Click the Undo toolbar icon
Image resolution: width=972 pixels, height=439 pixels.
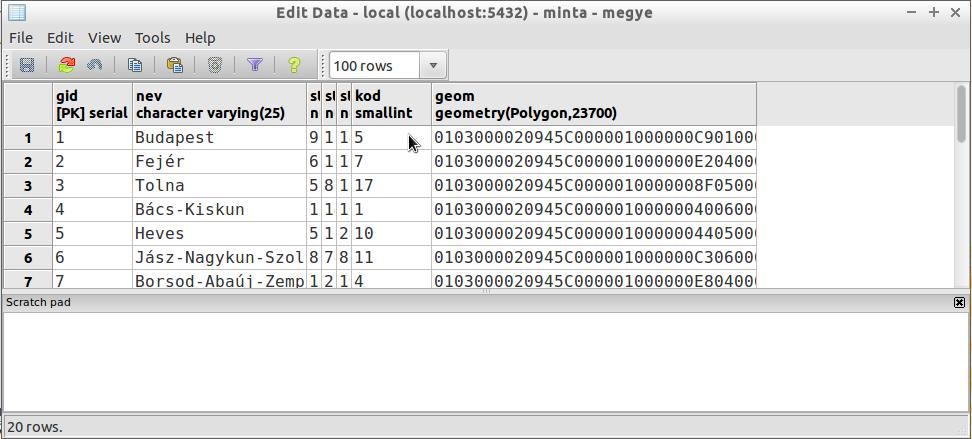94,65
